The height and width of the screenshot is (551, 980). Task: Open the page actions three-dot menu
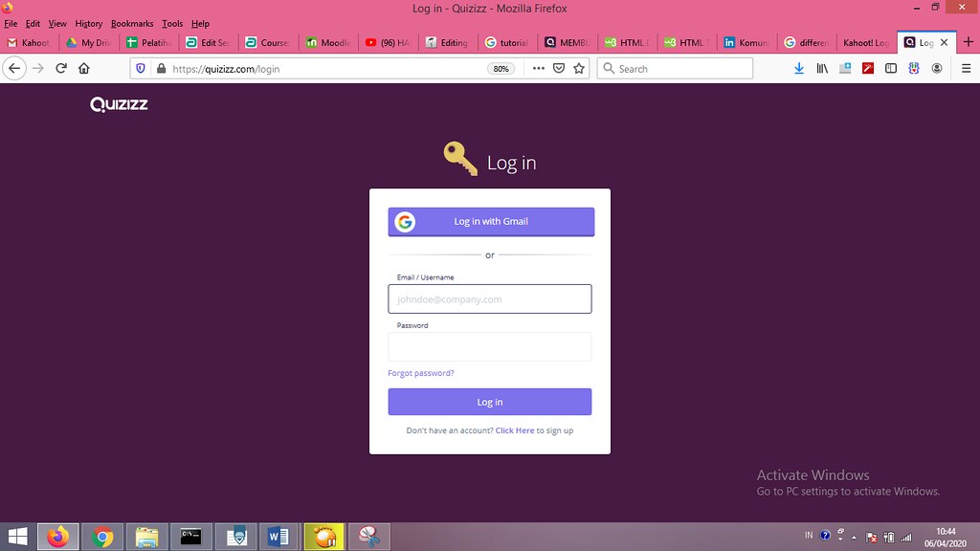[538, 69]
